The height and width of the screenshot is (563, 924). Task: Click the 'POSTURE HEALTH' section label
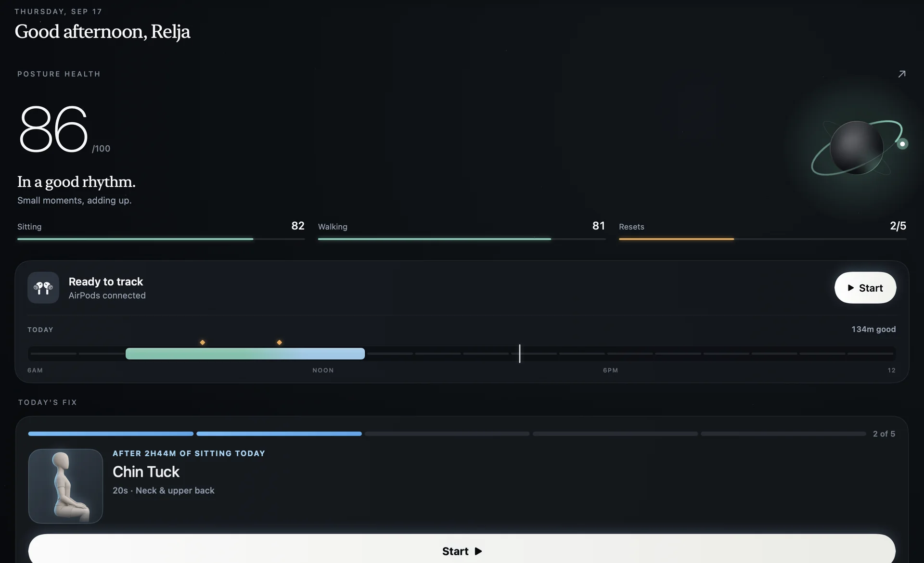pos(59,74)
